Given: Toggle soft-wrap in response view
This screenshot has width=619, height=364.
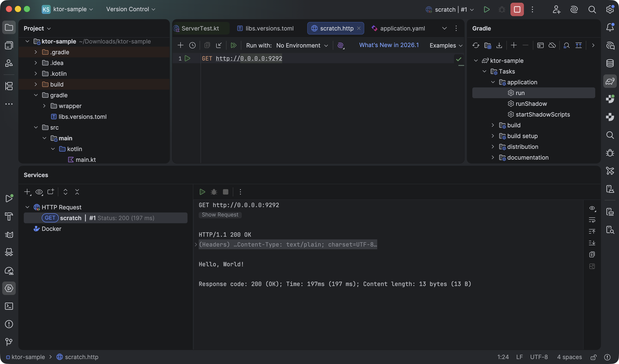Looking at the screenshot, I should point(592,220).
